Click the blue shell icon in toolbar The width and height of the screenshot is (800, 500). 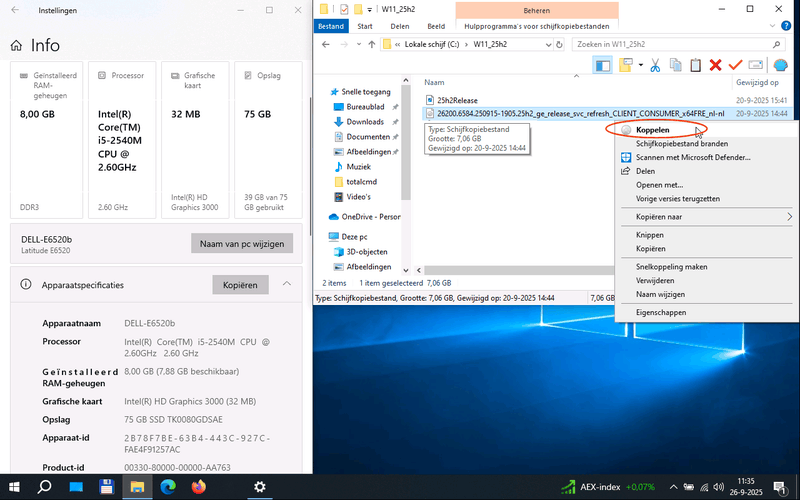[780, 65]
